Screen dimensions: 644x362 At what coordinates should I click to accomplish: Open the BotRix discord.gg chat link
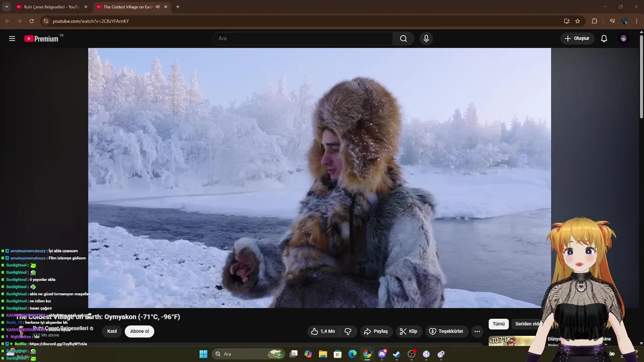(58, 344)
